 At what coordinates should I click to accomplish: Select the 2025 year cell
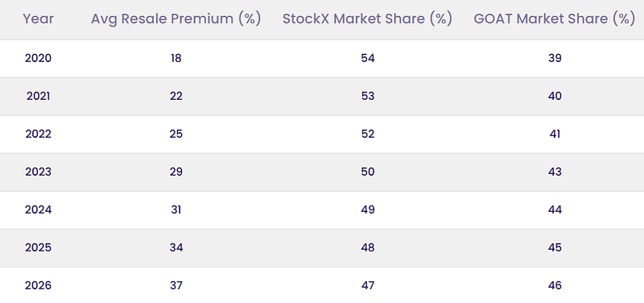tap(38, 248)
